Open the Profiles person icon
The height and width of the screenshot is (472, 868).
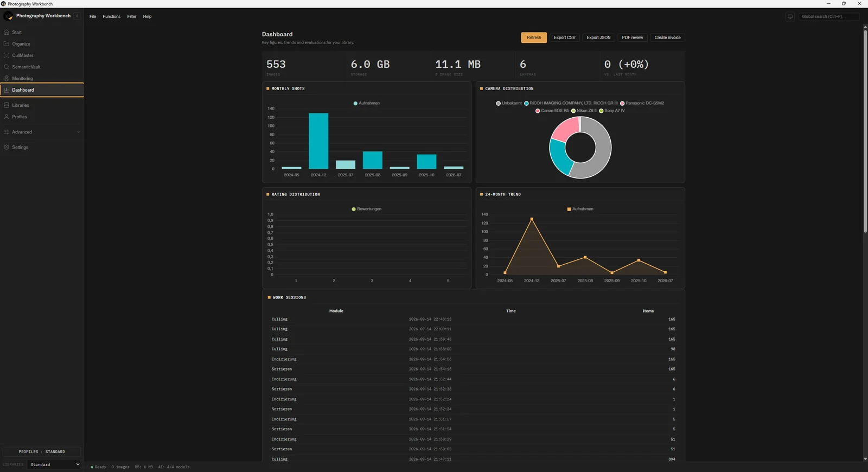(x=7, y=117)
